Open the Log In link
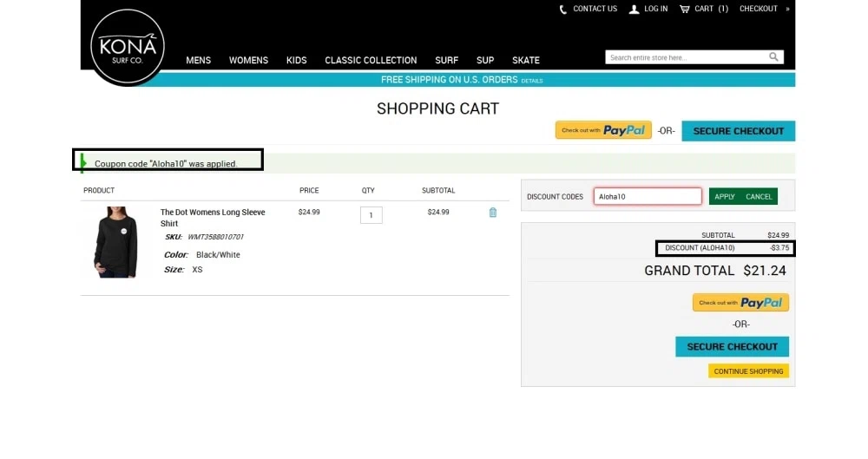Screen dimensions: 868x459 tap(656, 9)
